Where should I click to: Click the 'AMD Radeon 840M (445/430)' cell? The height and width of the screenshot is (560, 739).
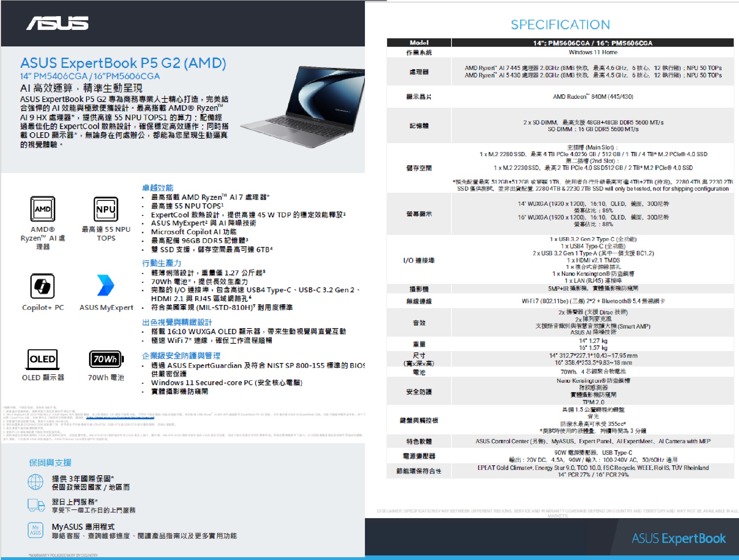593,96
